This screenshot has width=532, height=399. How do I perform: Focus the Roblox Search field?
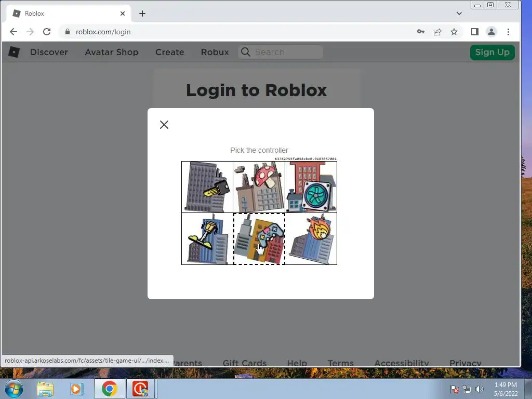pos(280,52)
